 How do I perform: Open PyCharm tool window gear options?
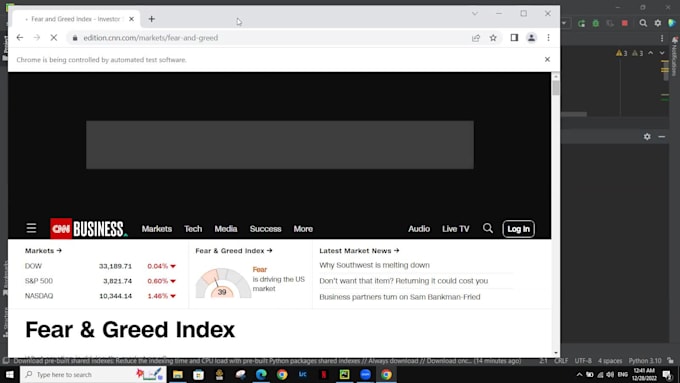[647, 137]
